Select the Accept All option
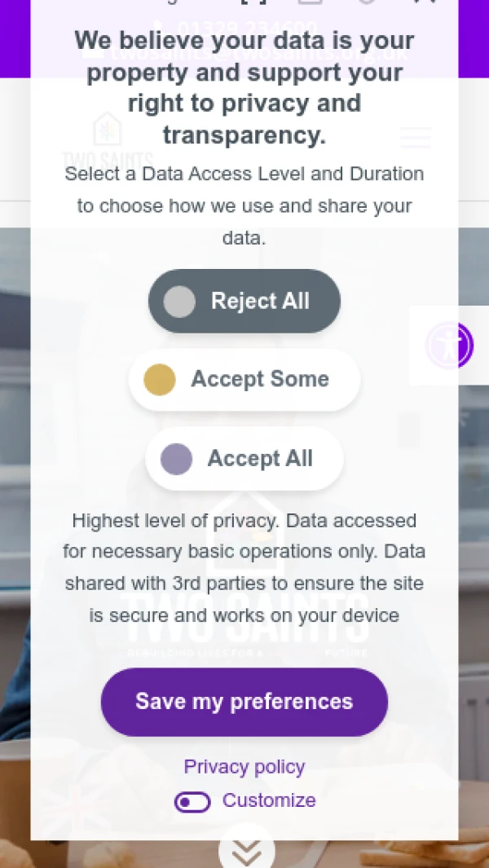The height and width of the screenshot is (868, 489). pos(244,458)
